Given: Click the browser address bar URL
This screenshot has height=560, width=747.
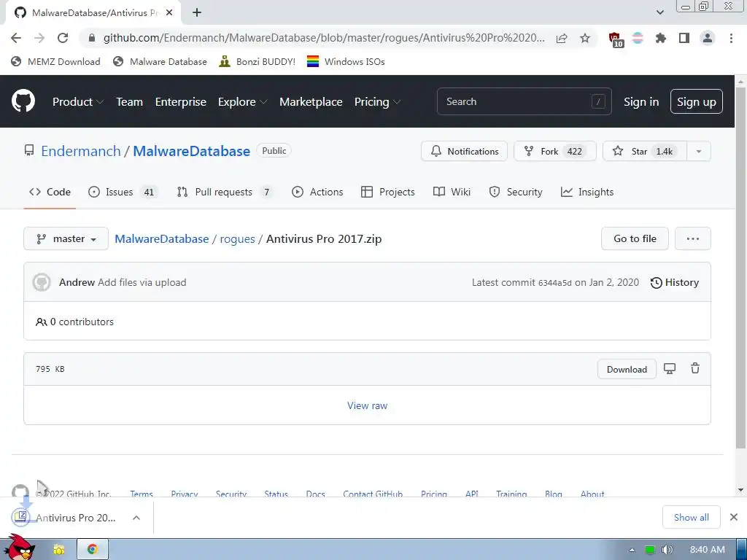Looking at the screenshot, I should pos(324,38).
